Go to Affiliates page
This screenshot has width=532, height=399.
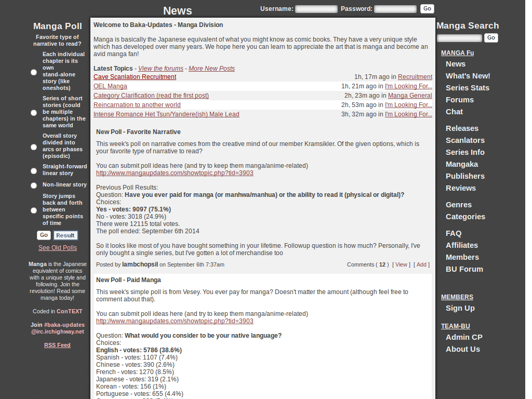pyautogui.click(x=461, y=245)
